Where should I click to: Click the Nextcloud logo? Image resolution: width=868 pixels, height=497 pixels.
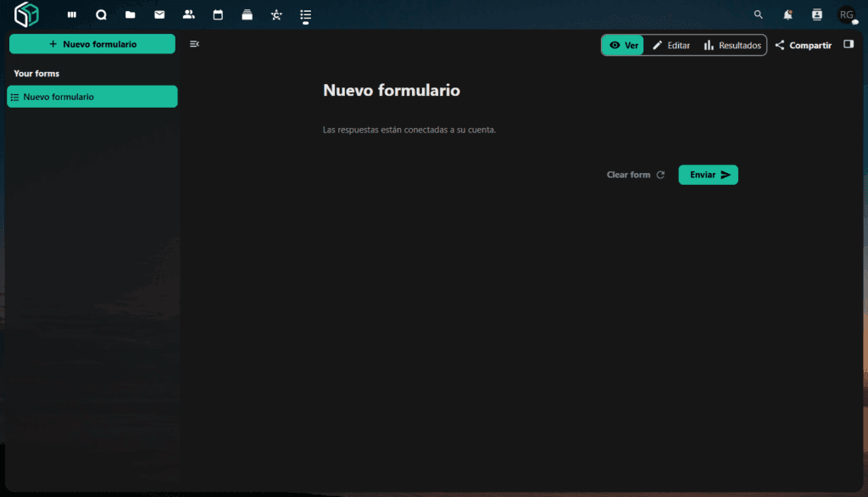(x=27, y=14)
